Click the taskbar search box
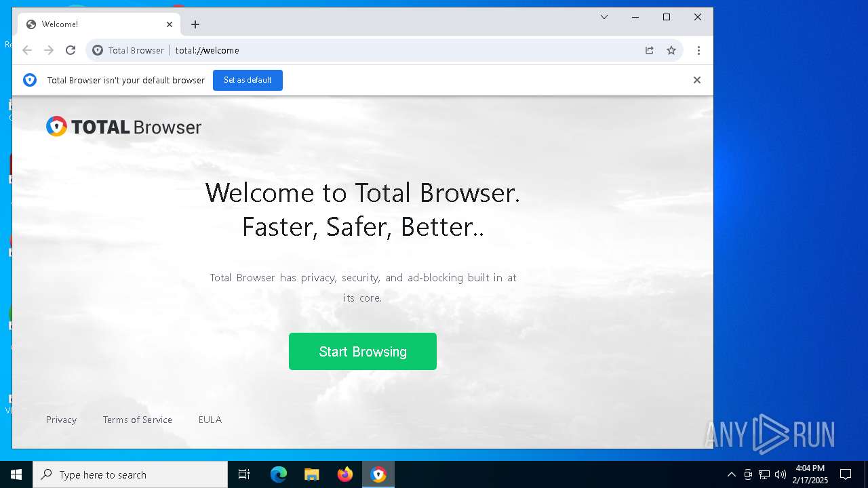The width and height of the screenshot is (868, 488). pos(130,474)
